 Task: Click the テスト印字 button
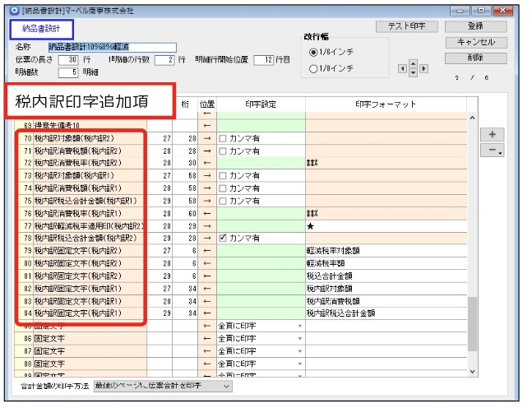406,26
